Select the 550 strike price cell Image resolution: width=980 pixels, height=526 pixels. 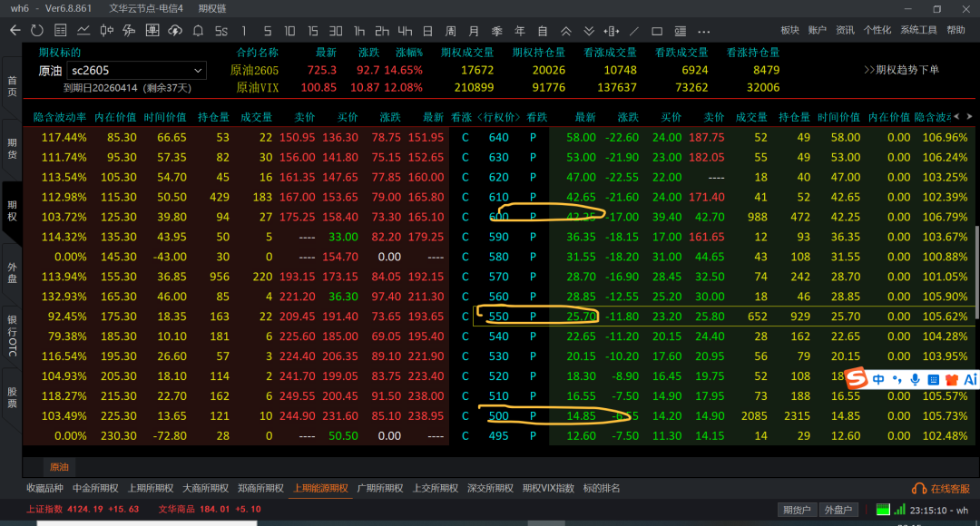[498, 317]
